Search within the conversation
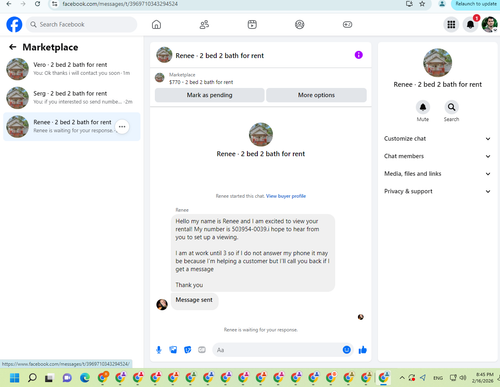This screenshot has width=500, height=387. pos(451,107)
